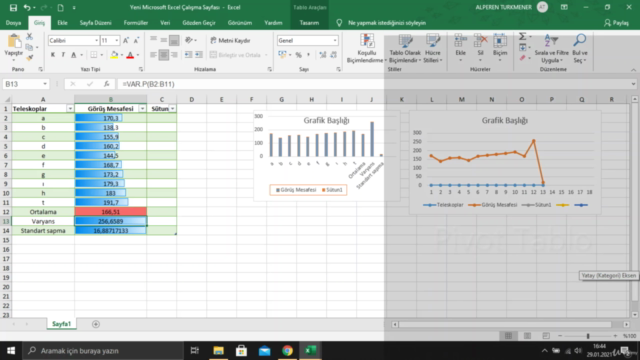Switch to Page Layout view icon
The height and width of the screenshot is (360, 640).
[527, 336]
